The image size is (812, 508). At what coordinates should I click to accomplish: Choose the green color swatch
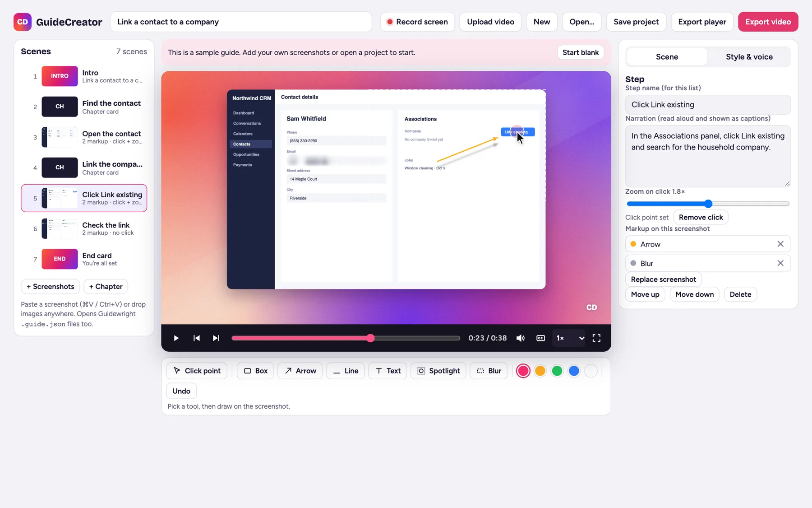pos(557,371)
